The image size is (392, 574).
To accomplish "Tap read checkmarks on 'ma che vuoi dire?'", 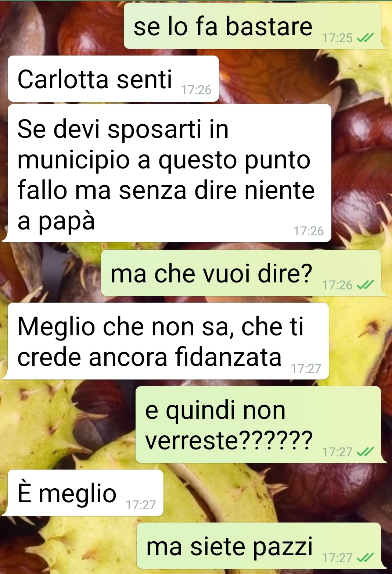I will 366,285.
